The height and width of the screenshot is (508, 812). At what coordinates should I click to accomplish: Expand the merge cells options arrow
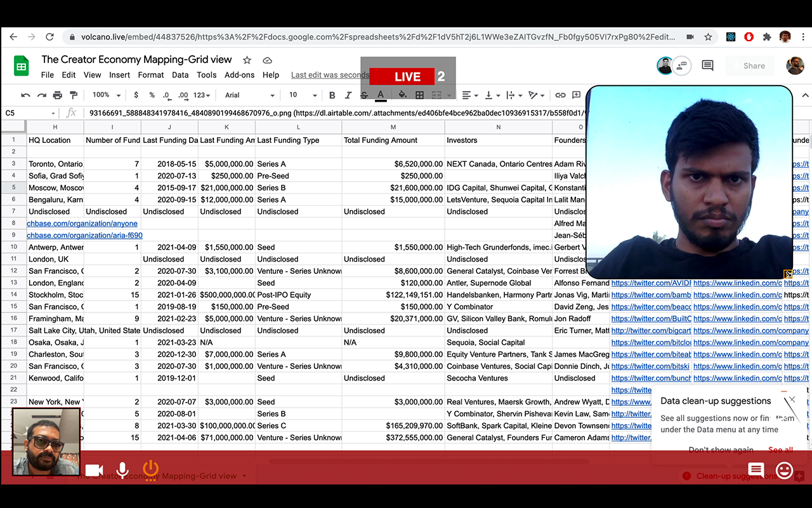pos(449,95)
